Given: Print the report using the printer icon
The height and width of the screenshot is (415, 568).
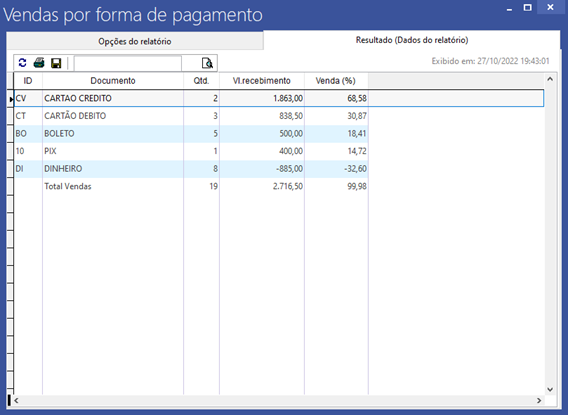Looking at the screenshot, I should click(x=39, y=63).
